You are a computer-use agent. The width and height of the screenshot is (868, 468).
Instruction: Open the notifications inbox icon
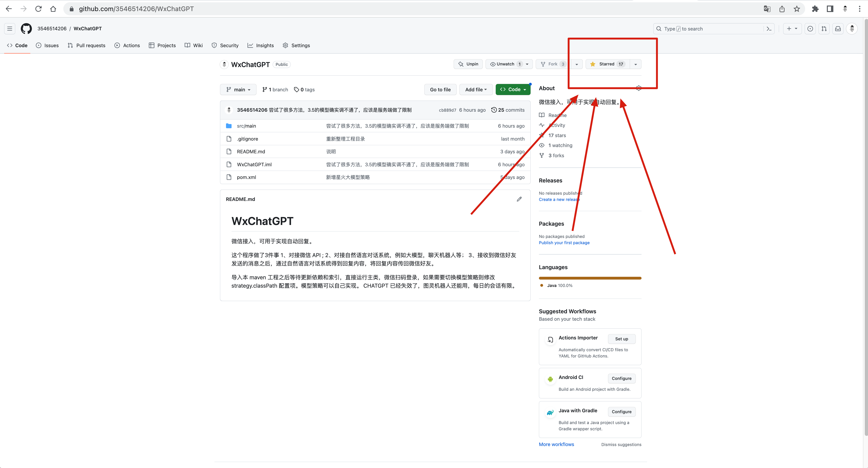point(838,29)
